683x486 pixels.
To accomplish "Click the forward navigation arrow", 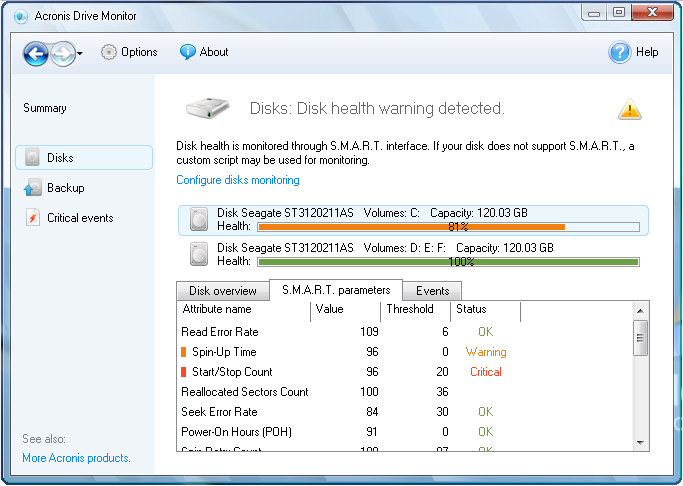I will click(x=62, y=53).
